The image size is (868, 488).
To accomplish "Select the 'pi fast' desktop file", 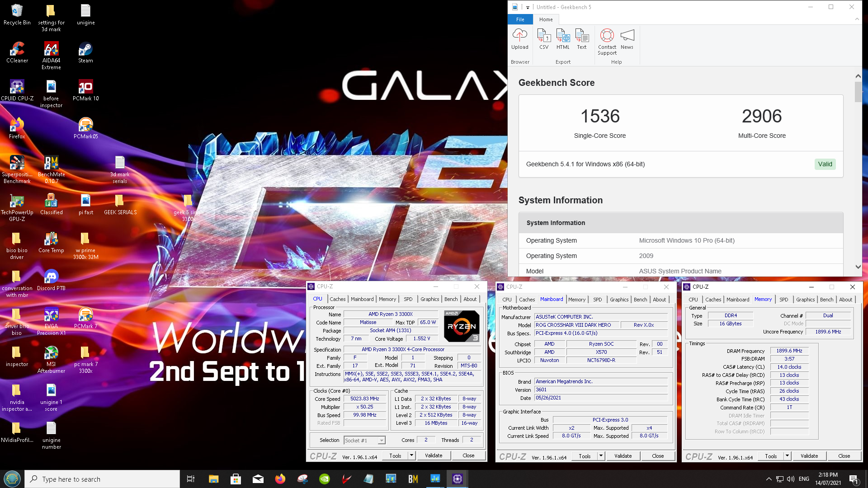I will [x=85, y=204].
